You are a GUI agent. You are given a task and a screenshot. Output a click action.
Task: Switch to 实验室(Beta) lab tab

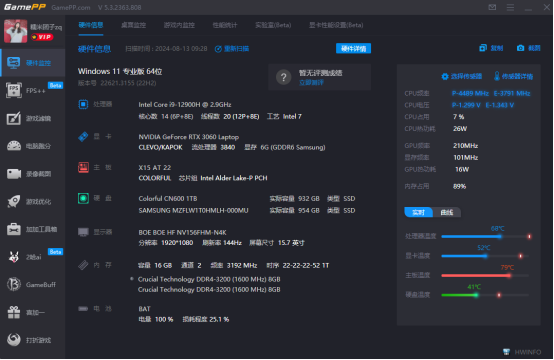[273, 25]
